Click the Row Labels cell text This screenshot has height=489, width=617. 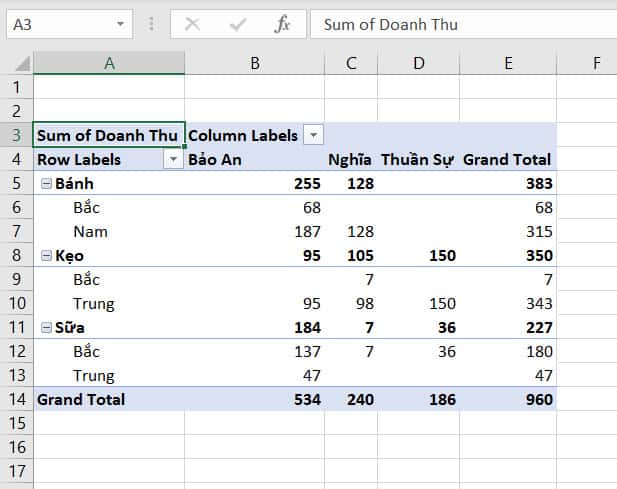[79, 159]
